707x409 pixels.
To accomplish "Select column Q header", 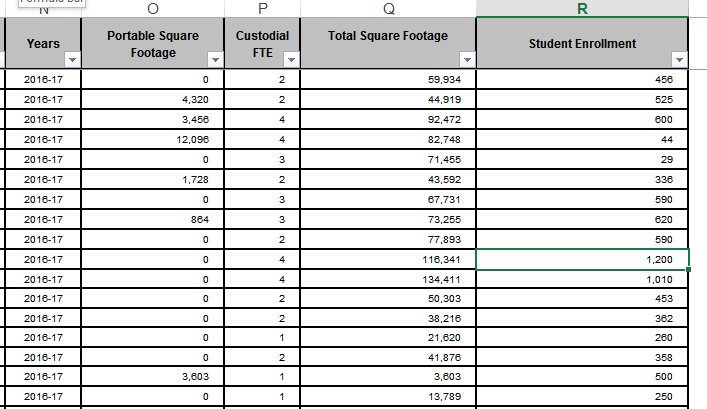I will 388,9.
